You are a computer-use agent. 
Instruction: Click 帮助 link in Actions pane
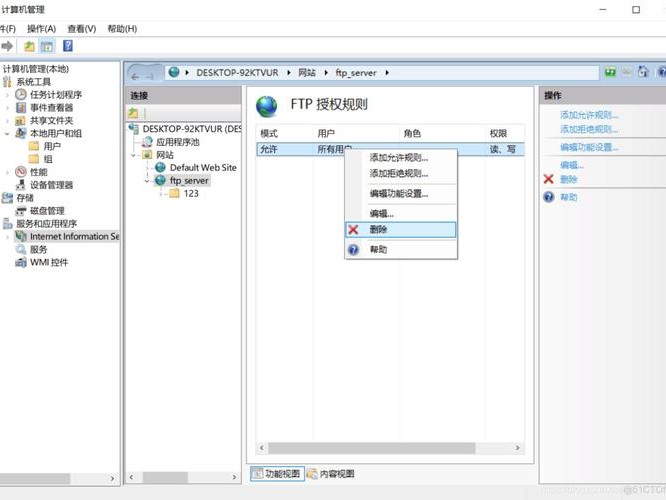click(568, 197)
